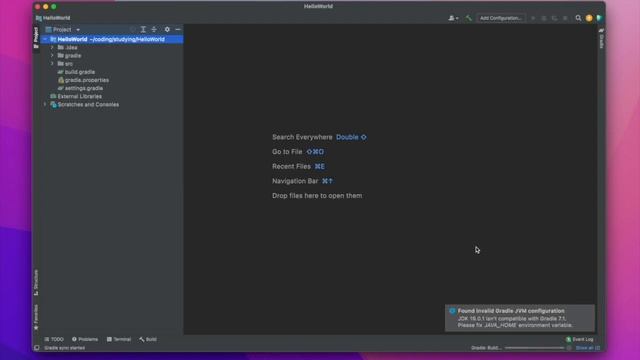Open the Problems tool window
640x360 pixels.
[x=85, y=339]
